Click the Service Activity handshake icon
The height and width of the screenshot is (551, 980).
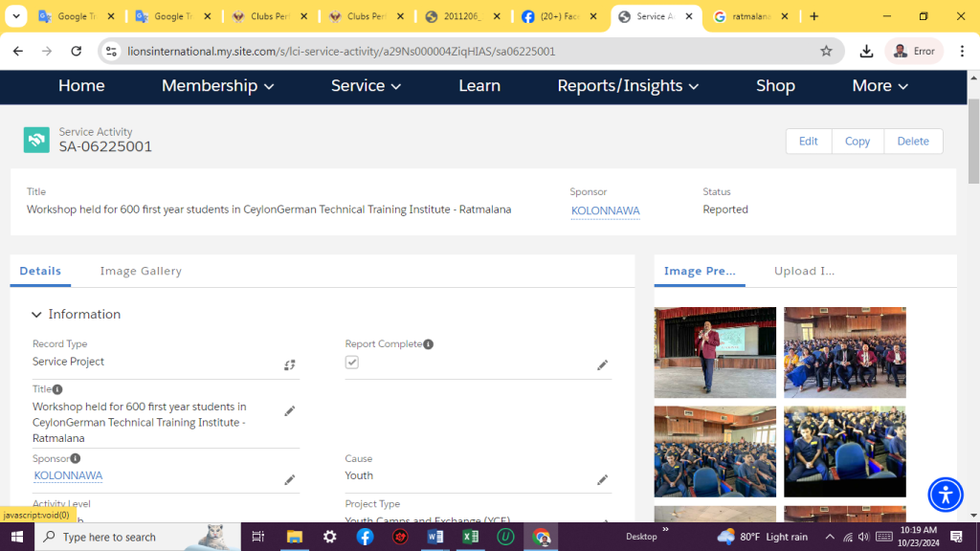tap(36, 140)
